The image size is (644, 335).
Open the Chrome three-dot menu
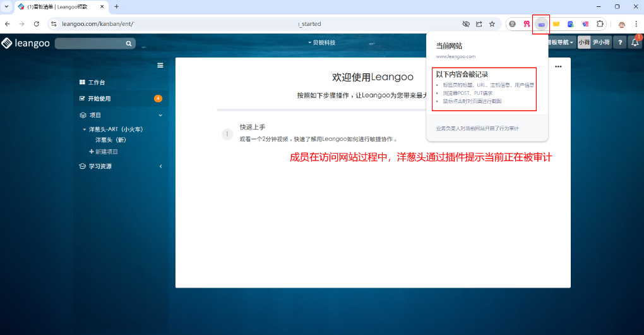pos(636,24)
